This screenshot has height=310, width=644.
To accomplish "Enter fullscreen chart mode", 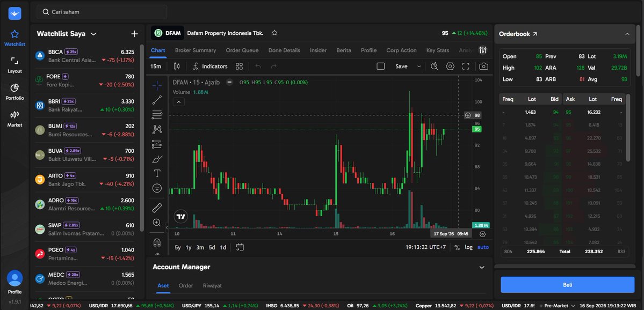I will coord(465,66).
